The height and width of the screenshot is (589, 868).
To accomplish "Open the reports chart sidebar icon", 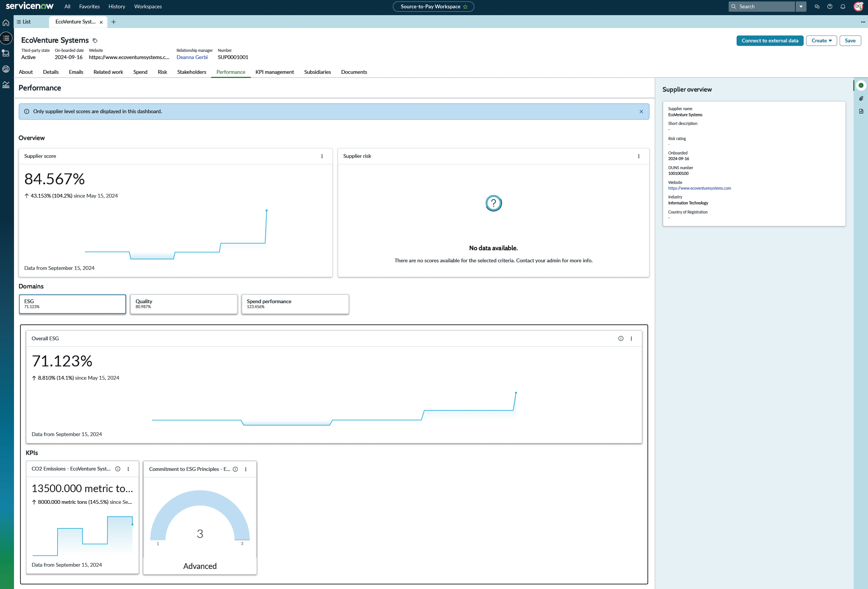I will click(6, 85).
